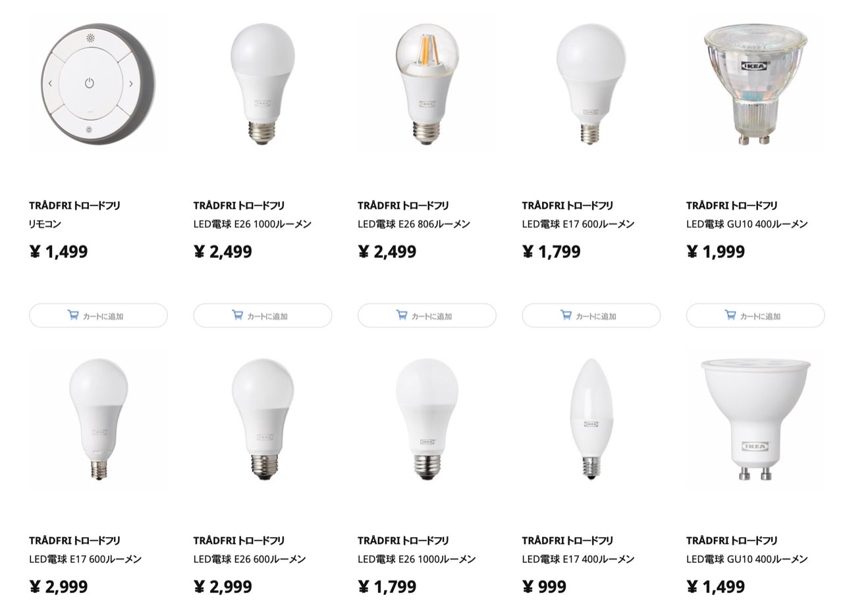View the white GU10 spotlight image priced ¥1,499

[x=755, y=420]
